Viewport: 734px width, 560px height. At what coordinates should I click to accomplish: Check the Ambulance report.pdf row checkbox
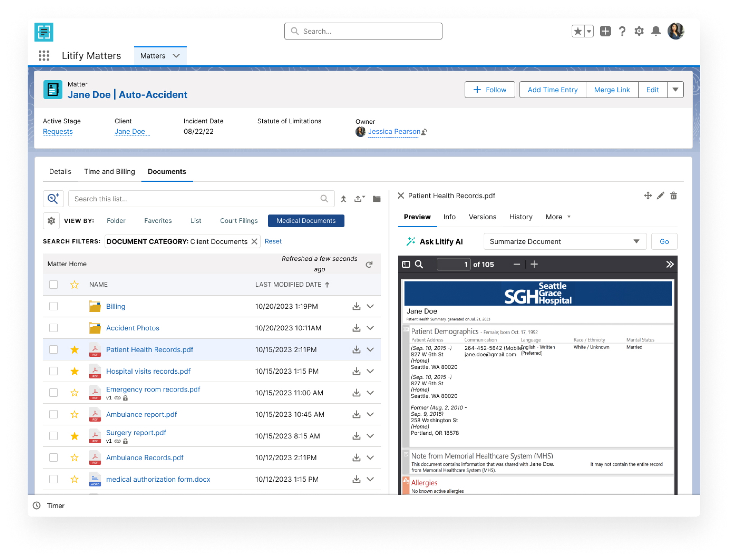pos(53,414)
